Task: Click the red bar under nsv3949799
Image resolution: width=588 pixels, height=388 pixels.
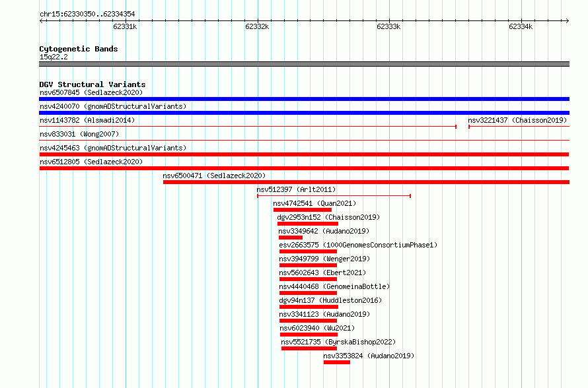Action: coord(308,265)
